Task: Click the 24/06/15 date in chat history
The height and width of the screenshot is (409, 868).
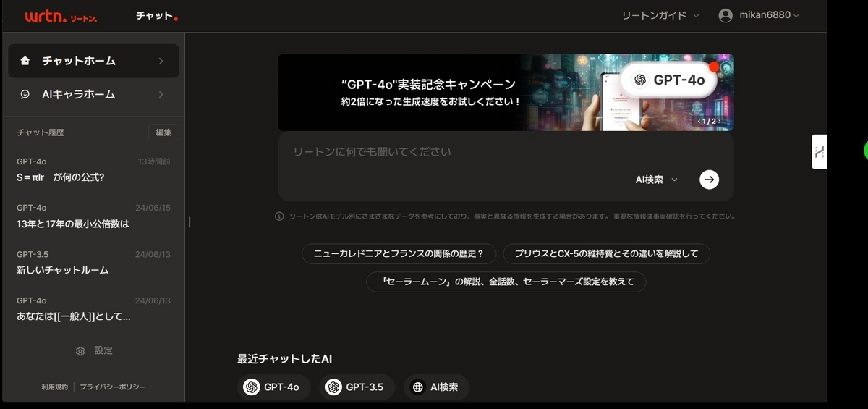Action: pyautogui.click(x=153, y=208)
